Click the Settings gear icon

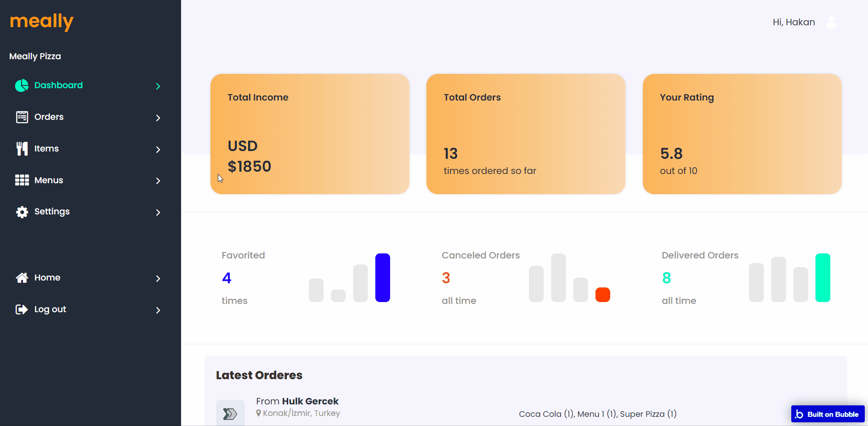[22, 212]
